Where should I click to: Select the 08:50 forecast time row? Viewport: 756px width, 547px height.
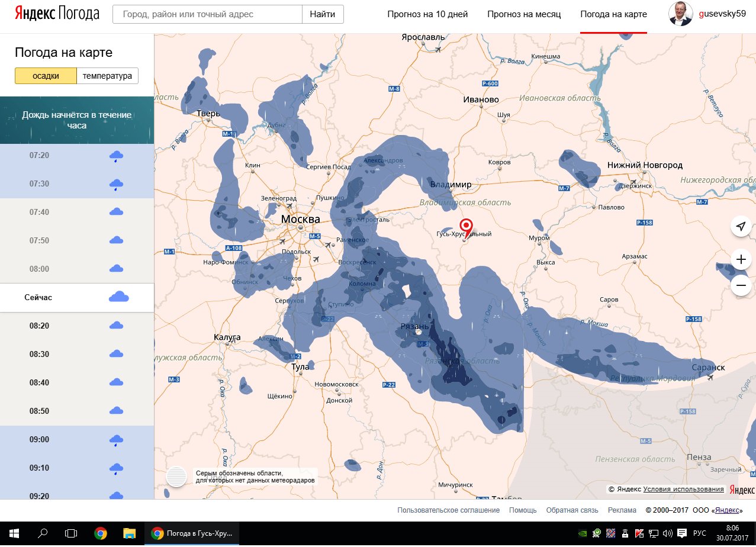[x=77, y=411]
